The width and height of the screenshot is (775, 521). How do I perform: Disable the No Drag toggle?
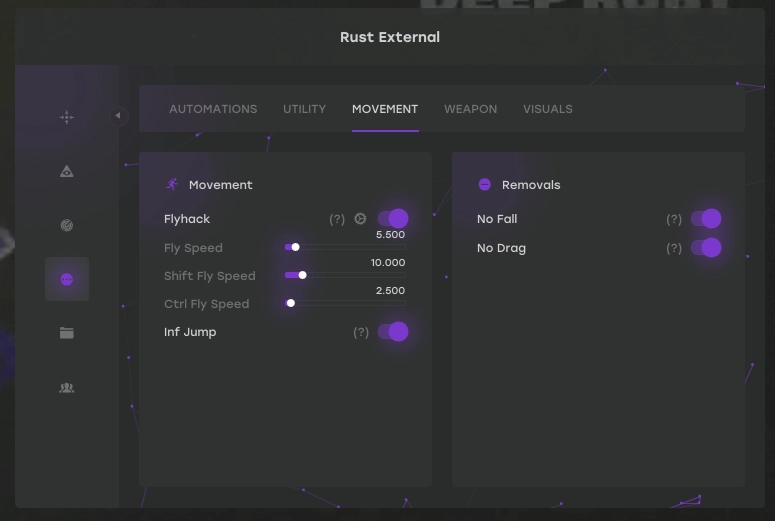[x=706, y=248]
